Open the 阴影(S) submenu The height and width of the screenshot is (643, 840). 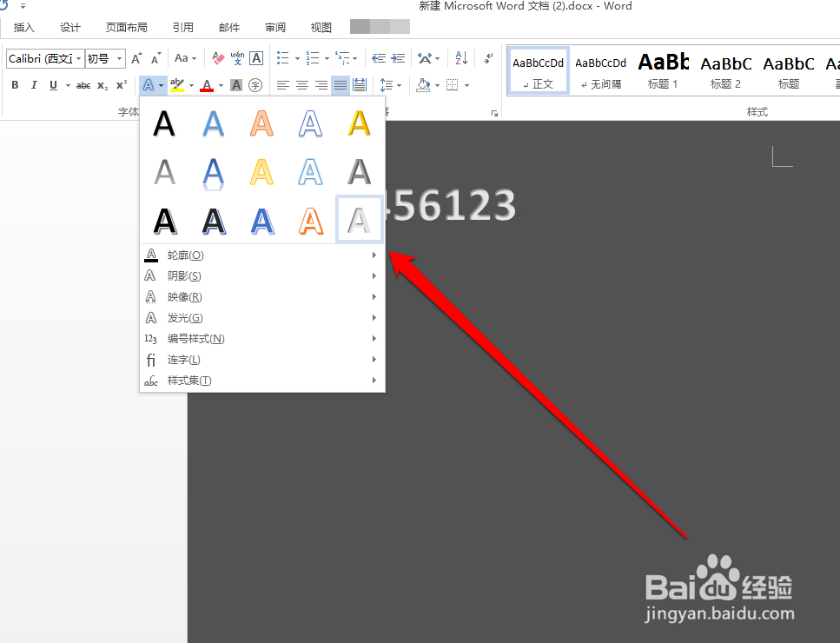[262, 276]
